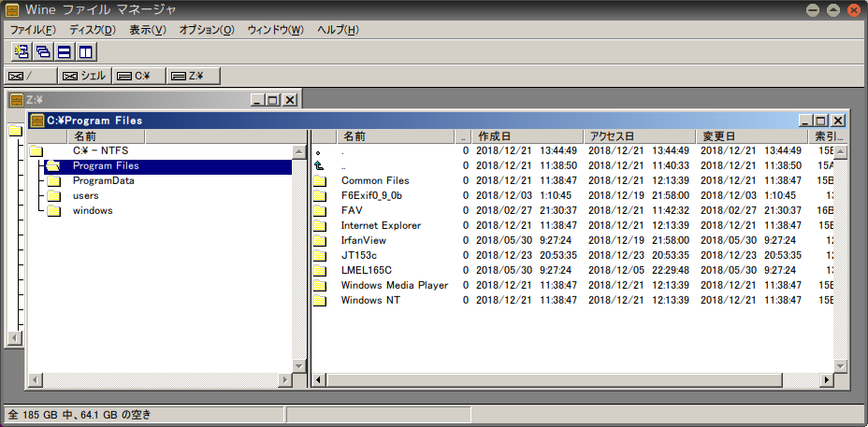This screenshot has height=427, width=868.
Task: Click the 作成日 column header
Action: tap(528, 136)
